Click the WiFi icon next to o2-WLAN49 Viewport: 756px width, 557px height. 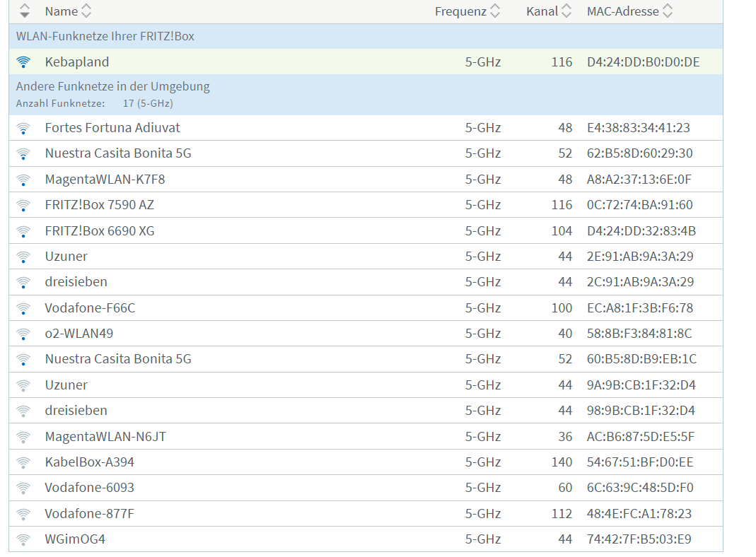pyautogui.click(x=23, y=333)
